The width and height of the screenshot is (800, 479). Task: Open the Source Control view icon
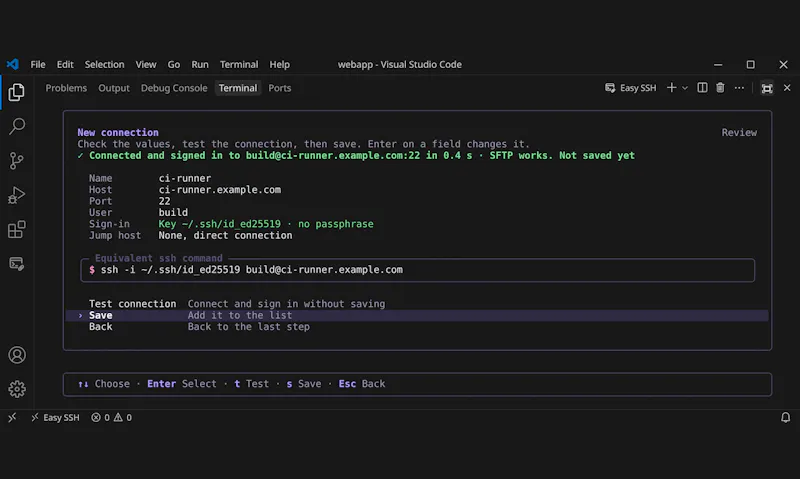click(16, 161)
